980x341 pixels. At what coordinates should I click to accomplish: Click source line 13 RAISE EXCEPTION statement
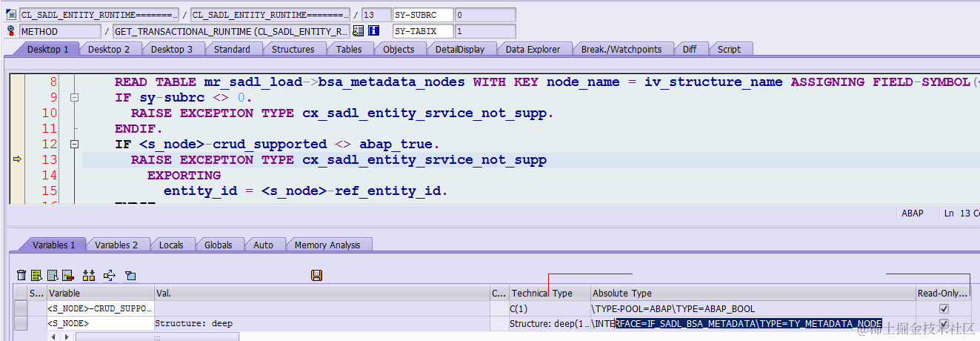[339, 159]
